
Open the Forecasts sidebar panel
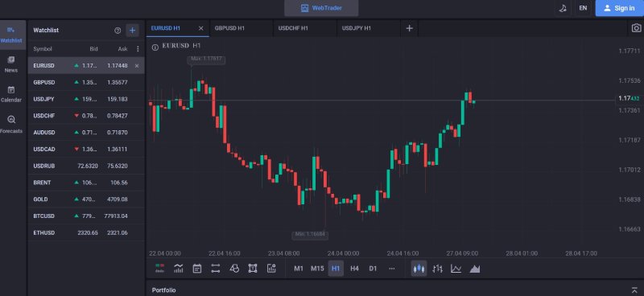coord(11,125)
